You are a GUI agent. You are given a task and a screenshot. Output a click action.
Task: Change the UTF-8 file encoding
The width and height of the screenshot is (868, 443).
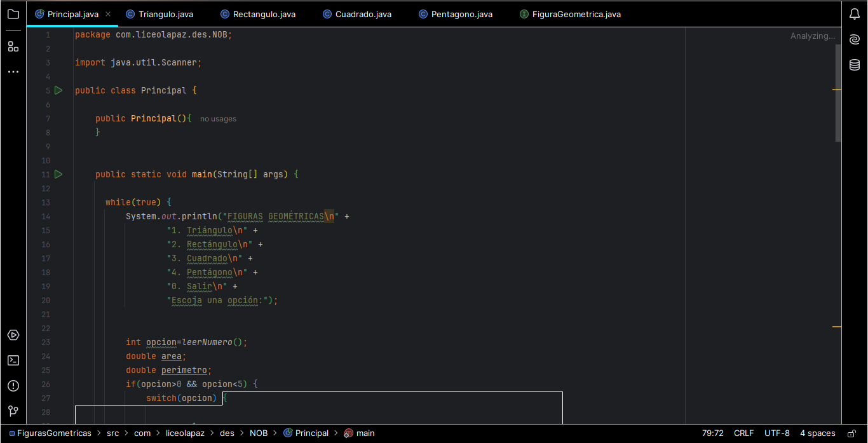pos(776,433)
